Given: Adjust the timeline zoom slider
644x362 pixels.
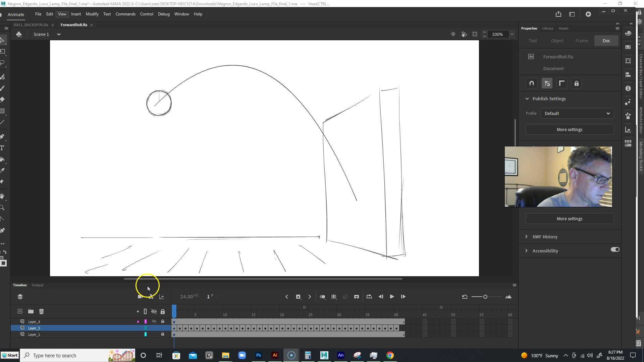Looking at the screenshot, I should pyautogui.click(x=485, y=297).
